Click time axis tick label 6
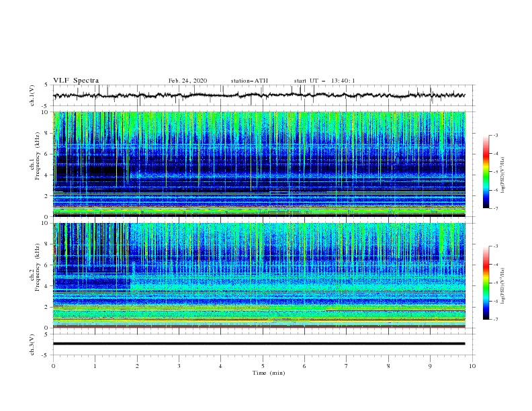The height and width of the screenshot is (411, 532). (304, 366)
